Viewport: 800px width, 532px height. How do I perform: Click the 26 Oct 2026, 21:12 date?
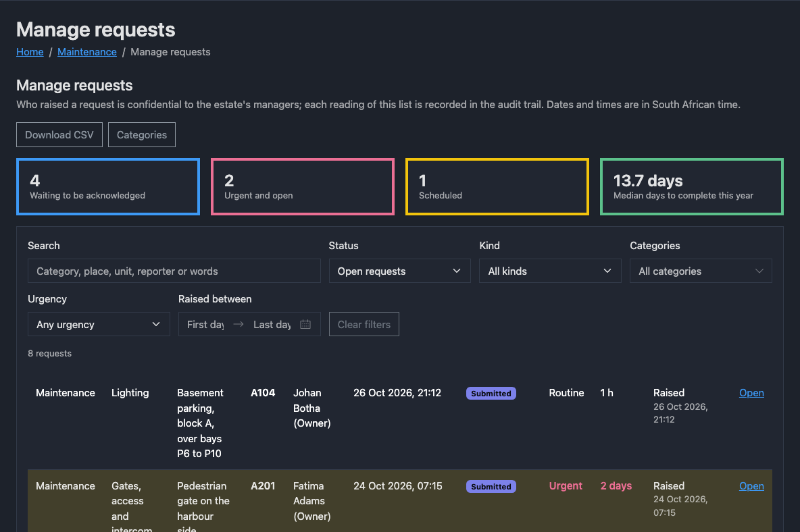(x=397, y=393)
